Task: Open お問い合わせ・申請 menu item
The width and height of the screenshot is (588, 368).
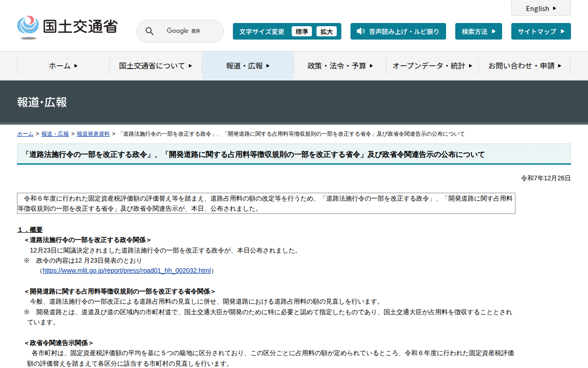Action: coord(525,66)
